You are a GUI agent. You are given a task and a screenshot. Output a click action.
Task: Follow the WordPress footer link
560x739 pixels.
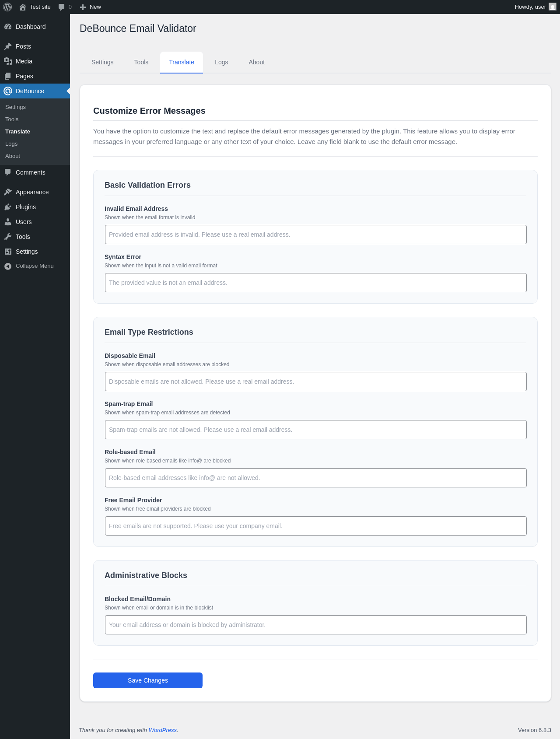click(163, 730)
